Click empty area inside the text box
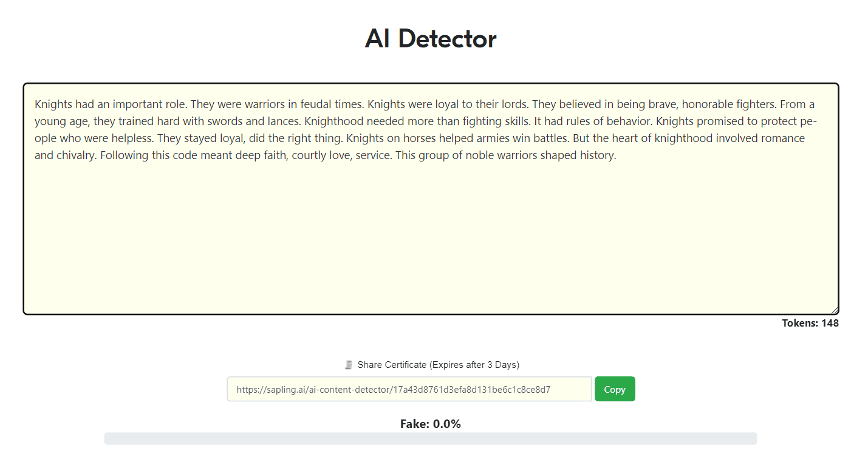Viewport: 868px width, 465px height. click(431, 237)
